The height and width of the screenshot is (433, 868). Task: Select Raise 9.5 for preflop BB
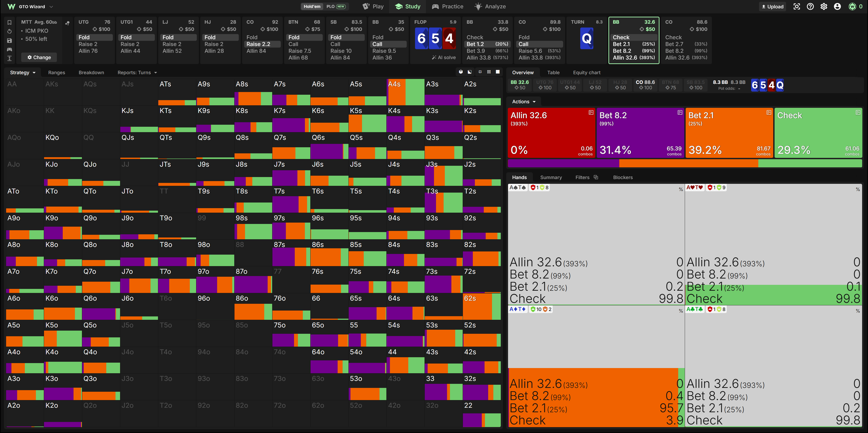(x=388, y=51)
